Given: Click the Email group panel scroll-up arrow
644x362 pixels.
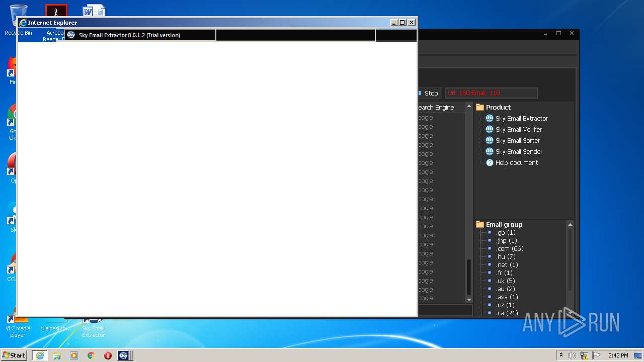Looking at the screenshot, I should pos(570,224).
